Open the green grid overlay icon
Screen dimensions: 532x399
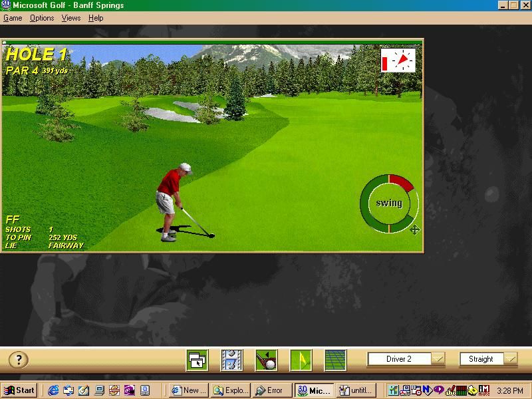pyautogui.click(x=334, y=358)
